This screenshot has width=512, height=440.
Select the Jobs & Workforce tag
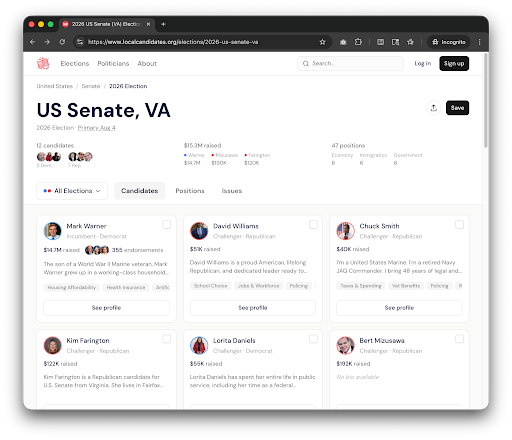click(259, 286)
